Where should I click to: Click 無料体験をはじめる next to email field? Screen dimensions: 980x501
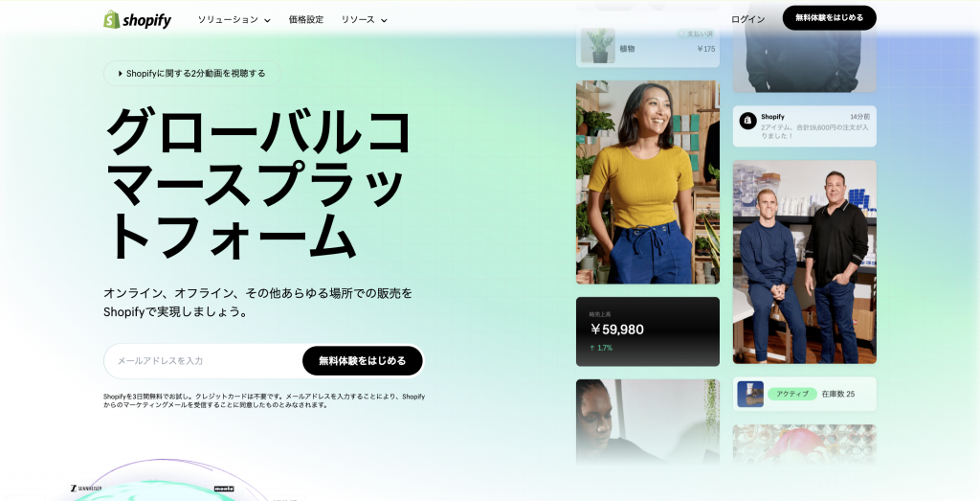[363, 361]
